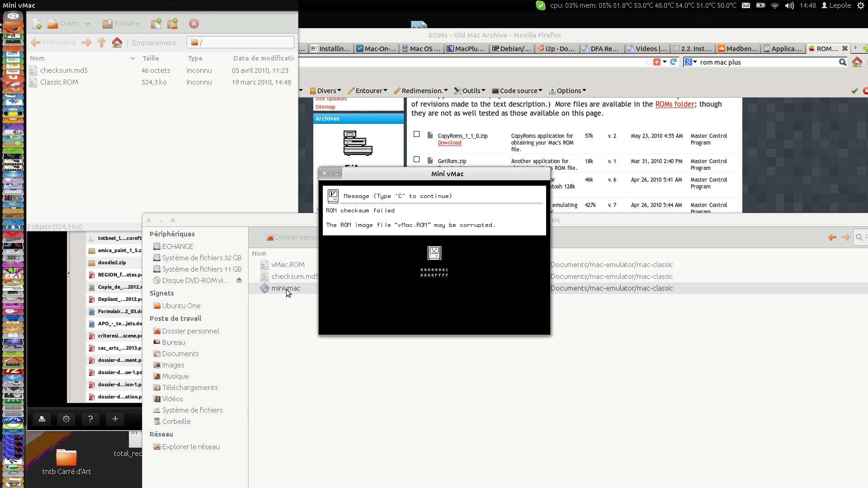
Task: Click Download link under CopyRoms
Action: (x=449, y=143)
